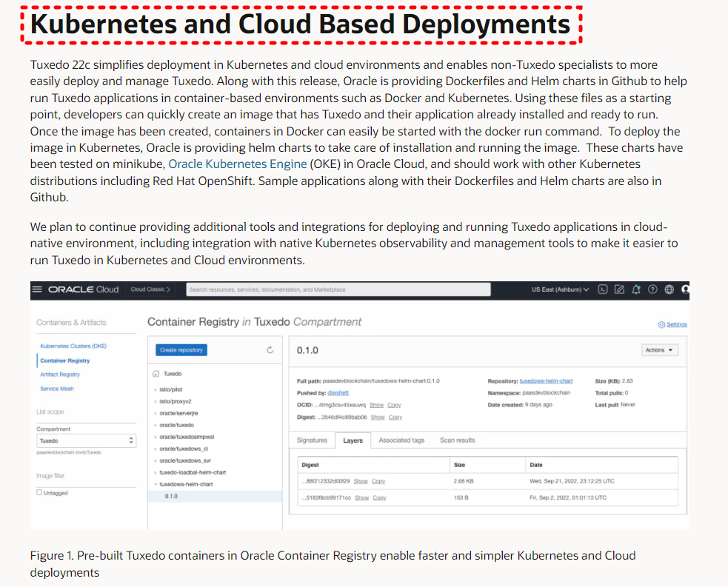Expand the oracle/serverjre repository arrow
The width and height of the screenshot is (728, 587).
click(155, 414)
